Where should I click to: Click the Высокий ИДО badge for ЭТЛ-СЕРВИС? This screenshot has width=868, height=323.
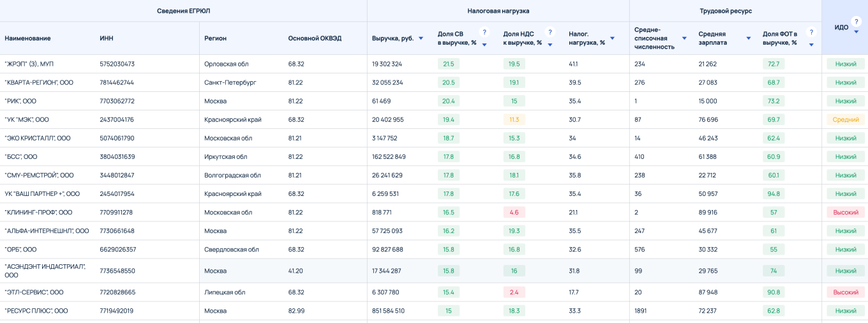click(x=846, y=292)
